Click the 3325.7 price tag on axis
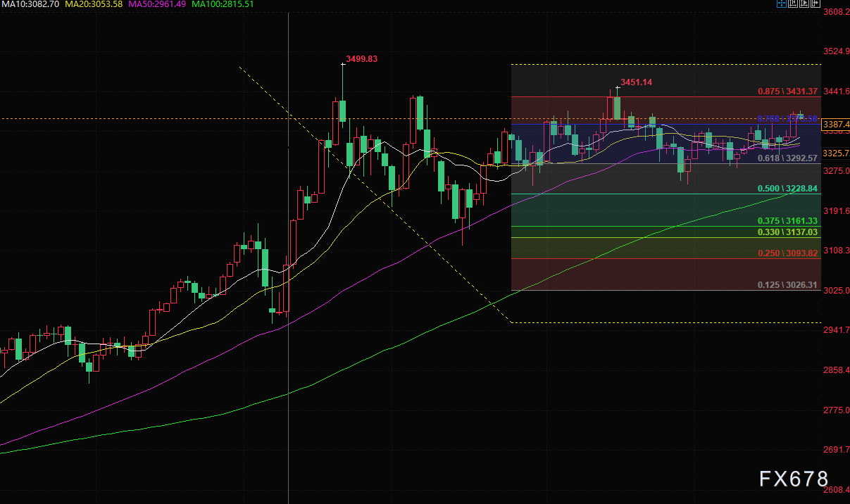Image resolution: width=850 pixels, height=504 pixels. coord(835,153)
